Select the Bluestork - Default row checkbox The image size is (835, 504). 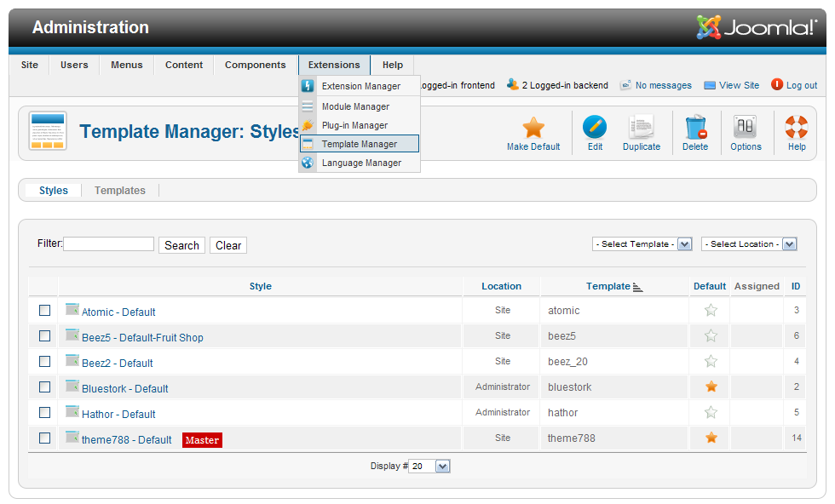(x=45, y=387)
